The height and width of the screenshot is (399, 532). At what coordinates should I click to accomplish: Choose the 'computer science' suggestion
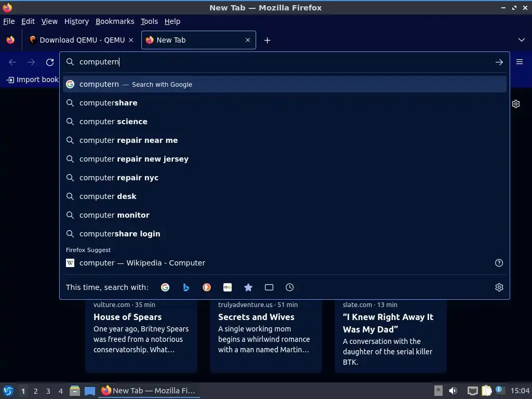tap(284, 122)
